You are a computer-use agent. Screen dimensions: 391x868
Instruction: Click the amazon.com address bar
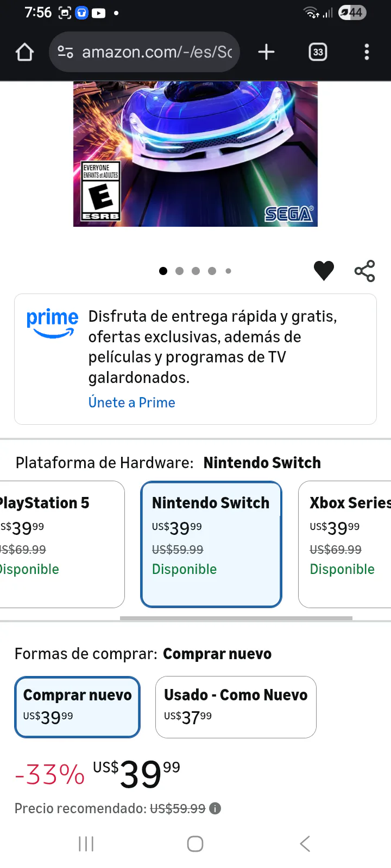coord(156,52)
